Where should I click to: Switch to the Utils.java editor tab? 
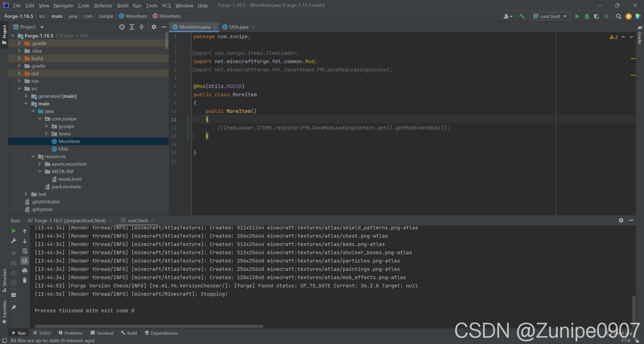coord(238,27)
